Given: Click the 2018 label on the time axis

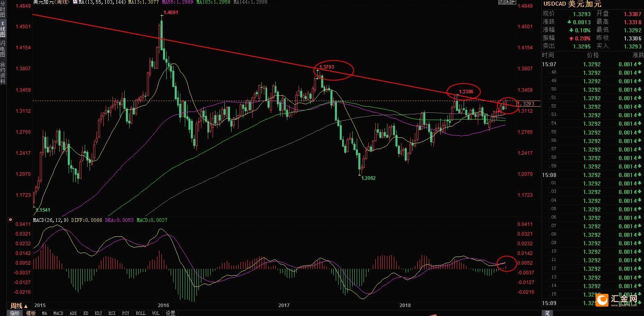Looking at the screenshot, I should [405, 305].
